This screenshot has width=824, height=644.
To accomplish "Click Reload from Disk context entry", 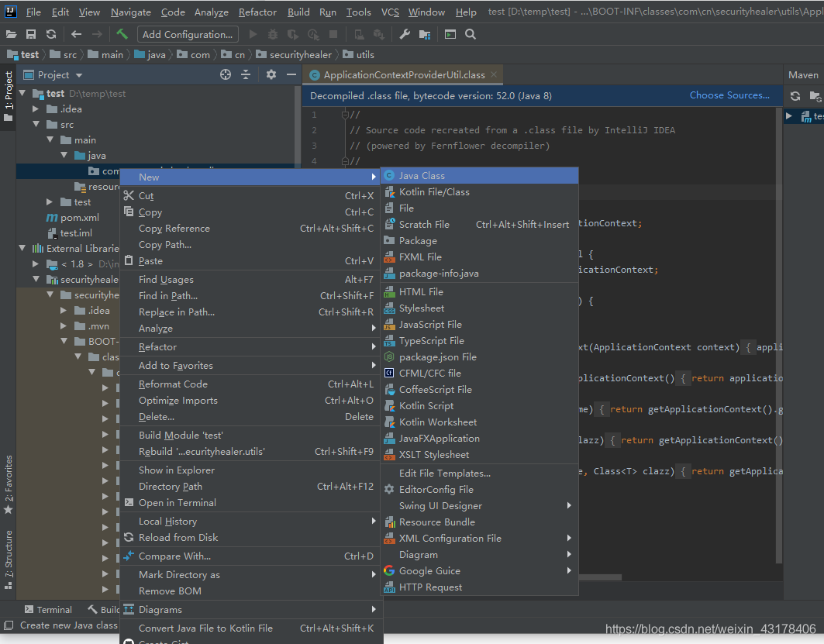I will (x=250, y=537).
